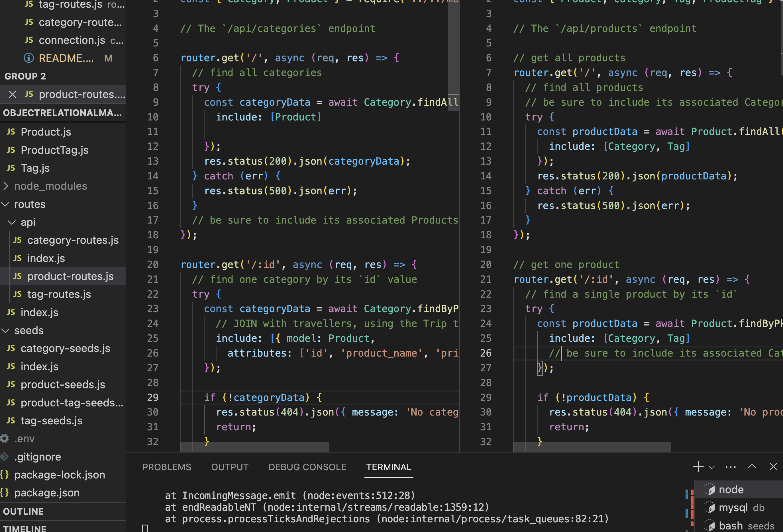The image size is (783, 532).
Task: Maximize the panel using the chevron-up icon
Action: tap(752, 467)
